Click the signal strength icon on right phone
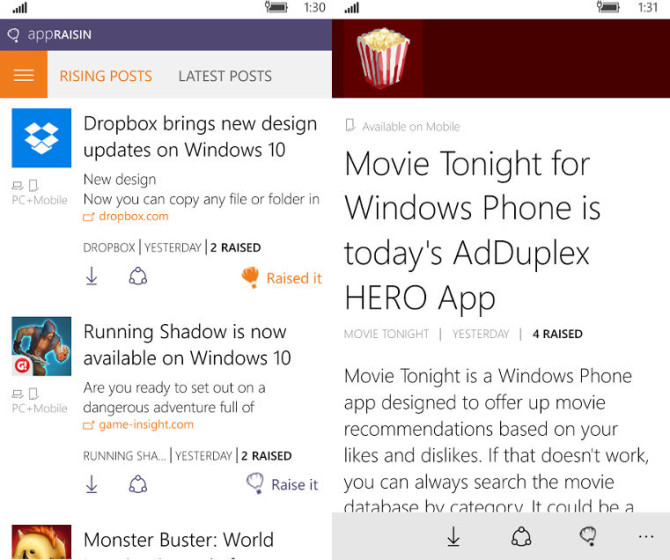 [x=352, y=7]
